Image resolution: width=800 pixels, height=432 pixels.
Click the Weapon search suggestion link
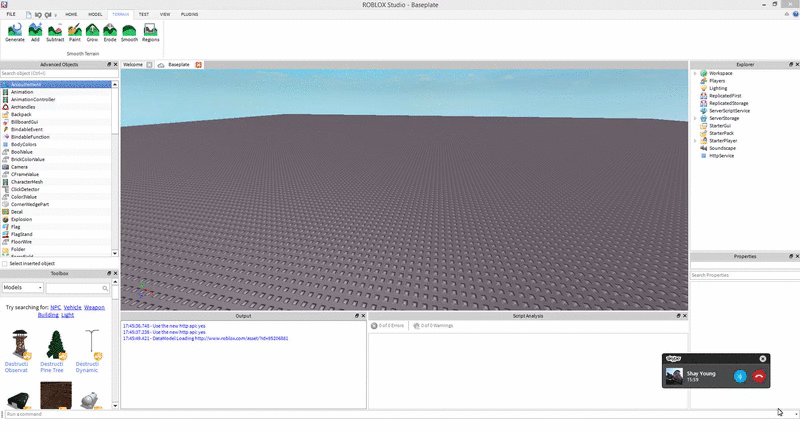(x=94, y=308)
